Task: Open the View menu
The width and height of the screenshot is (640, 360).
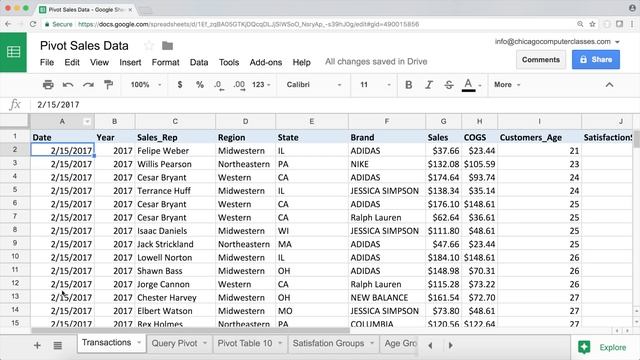Action: [99, 62]
